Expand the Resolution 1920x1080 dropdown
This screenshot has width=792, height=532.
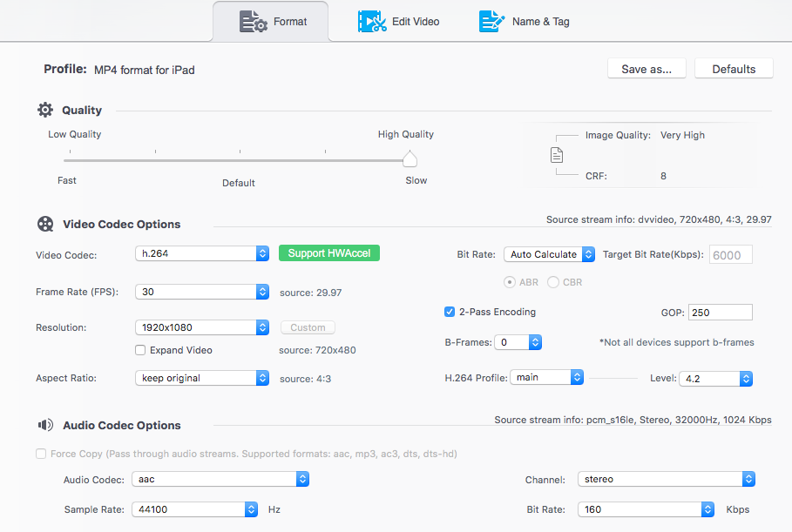[202, 327]
